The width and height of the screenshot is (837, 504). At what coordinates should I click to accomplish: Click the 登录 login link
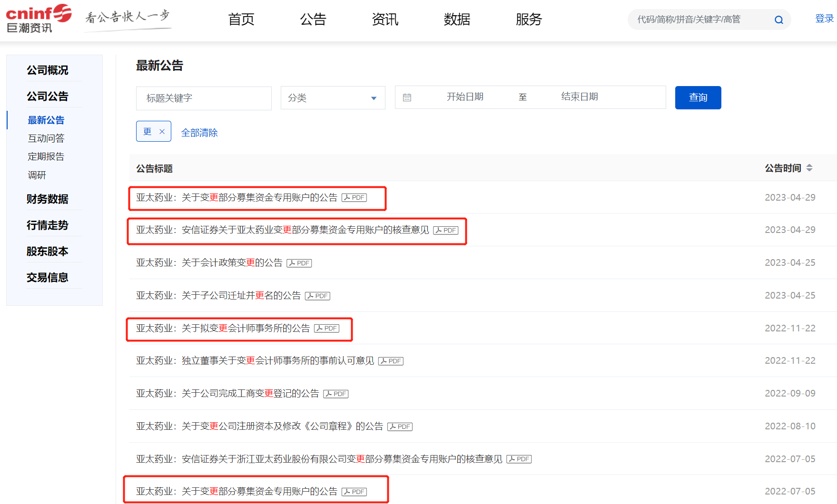[x=824, y=19]
